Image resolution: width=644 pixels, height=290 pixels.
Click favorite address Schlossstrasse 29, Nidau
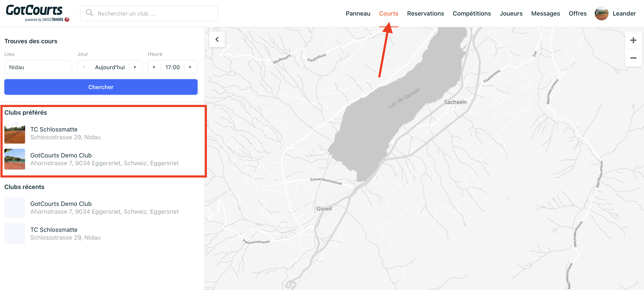point(65,137)
